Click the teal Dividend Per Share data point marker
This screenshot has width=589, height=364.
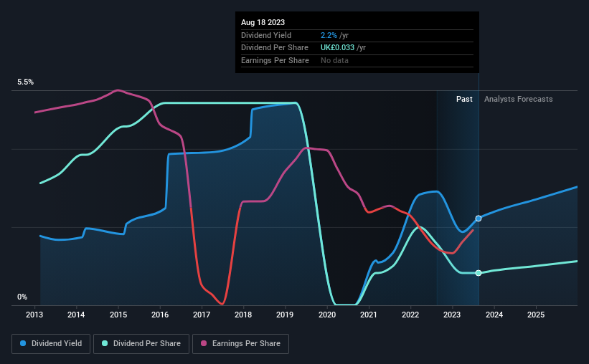click(x=479, y=273)
